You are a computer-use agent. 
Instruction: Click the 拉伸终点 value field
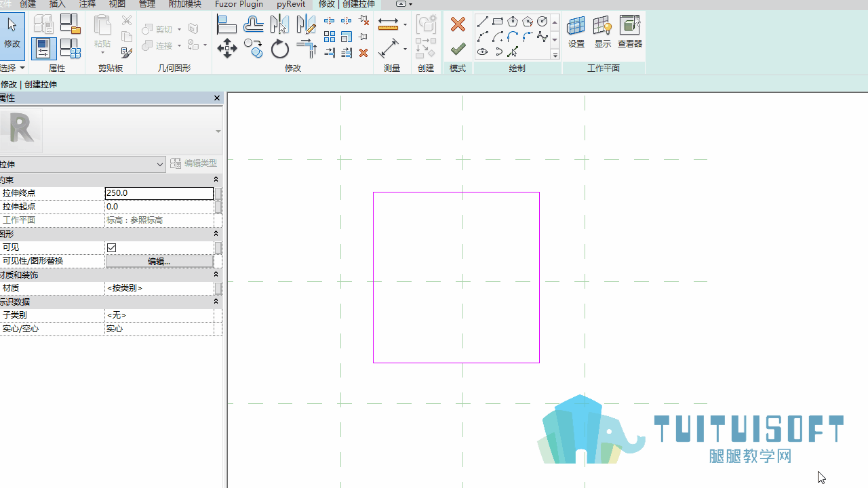click(x=159, y=193)
